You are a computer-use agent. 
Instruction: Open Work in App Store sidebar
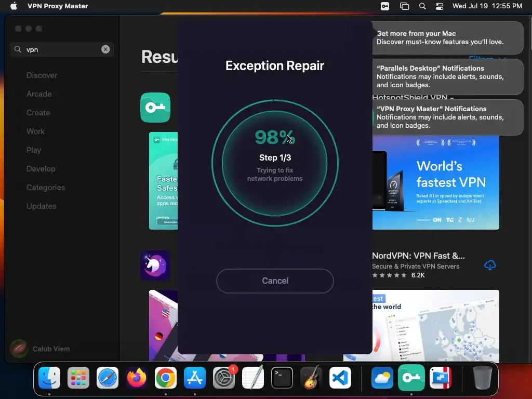pos(36,131)
